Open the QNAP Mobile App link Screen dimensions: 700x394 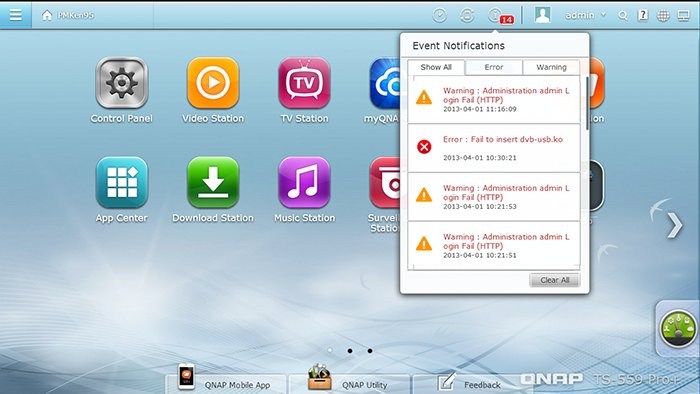coord(225,383)
